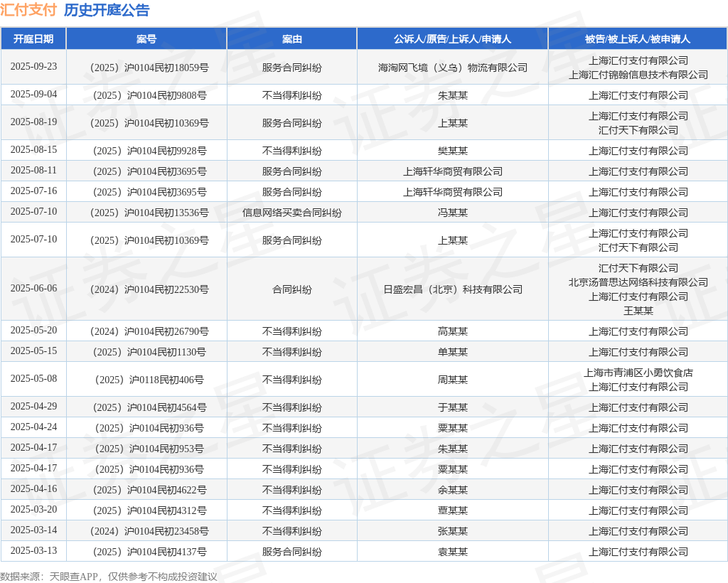The width and height of the screenshot is (728, 583).
Task: Click defendant 北京汤普思达网络科技有限公司
Action: [638, 282]
